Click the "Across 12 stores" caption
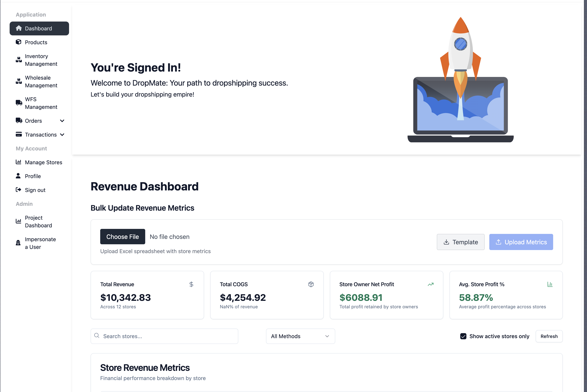This screenshot has width=587, height=392. coord(118,307)
